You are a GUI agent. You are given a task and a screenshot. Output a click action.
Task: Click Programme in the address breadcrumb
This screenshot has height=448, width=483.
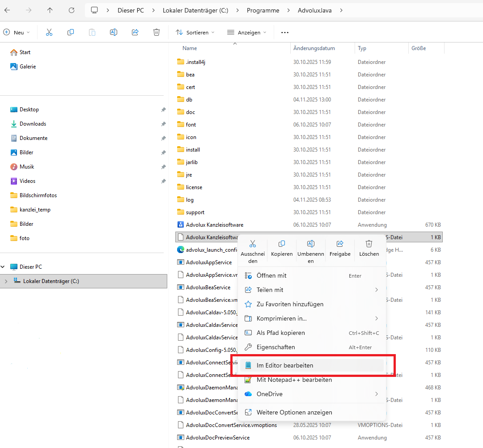coord(263,10)
